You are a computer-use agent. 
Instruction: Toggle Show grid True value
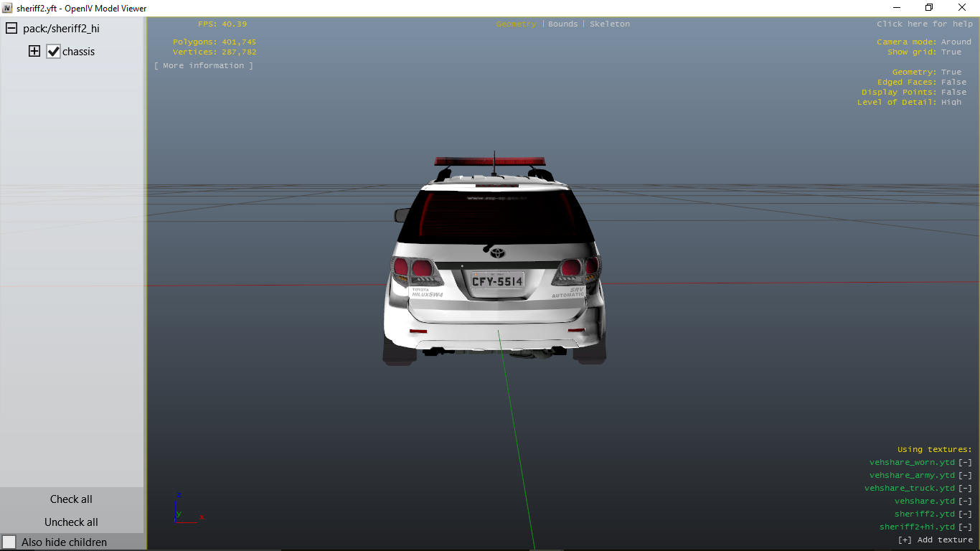tap(951, 52)
